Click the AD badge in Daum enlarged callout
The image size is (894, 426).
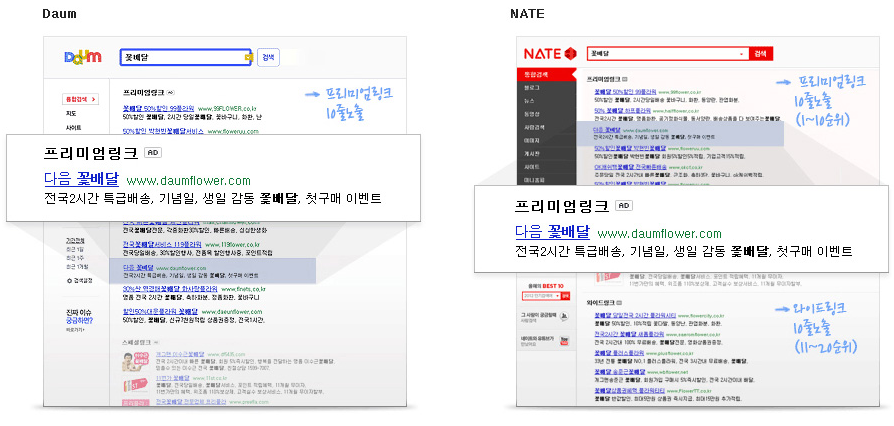pyautogui.click(x=152, y=153)
